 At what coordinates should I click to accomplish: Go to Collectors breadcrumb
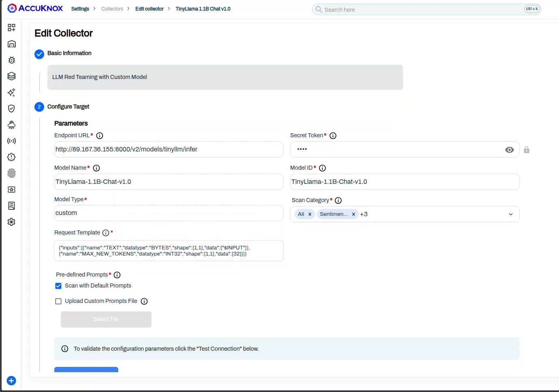point(112,9)
